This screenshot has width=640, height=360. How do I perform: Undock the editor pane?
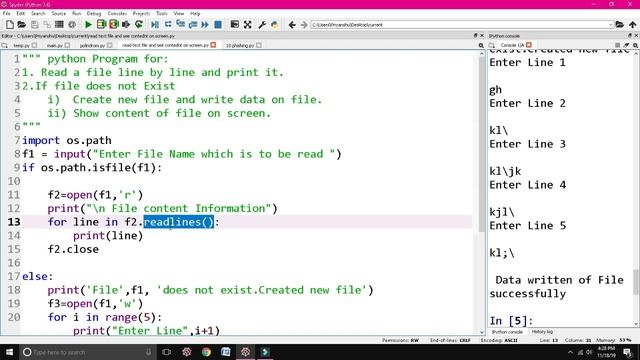click(475, 36)
